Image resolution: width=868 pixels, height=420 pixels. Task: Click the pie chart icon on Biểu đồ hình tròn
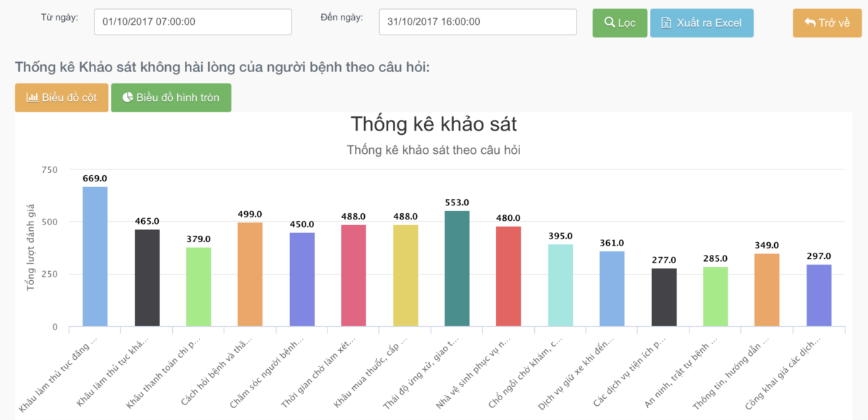[128, 97]
